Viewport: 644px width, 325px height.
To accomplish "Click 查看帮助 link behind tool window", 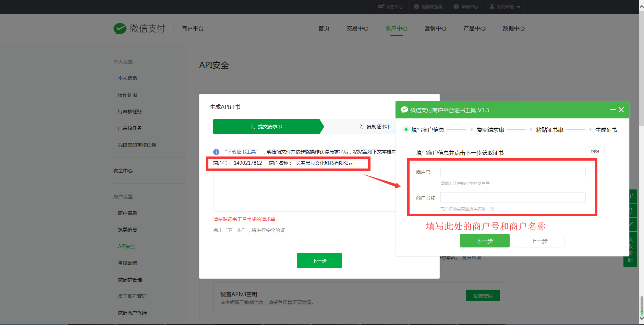I will pyautogui.click(x=472, y=258).
